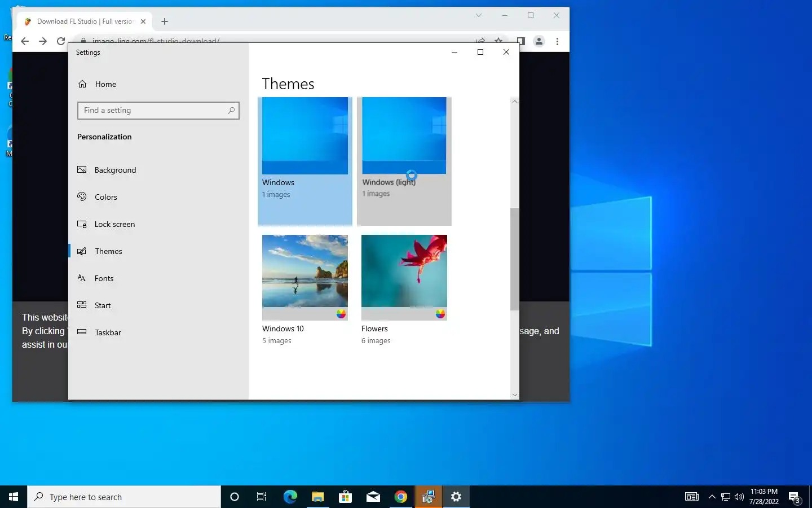Open Taskbar personalization settings
The image size is (812, 508).
click(x=108, y=332)
